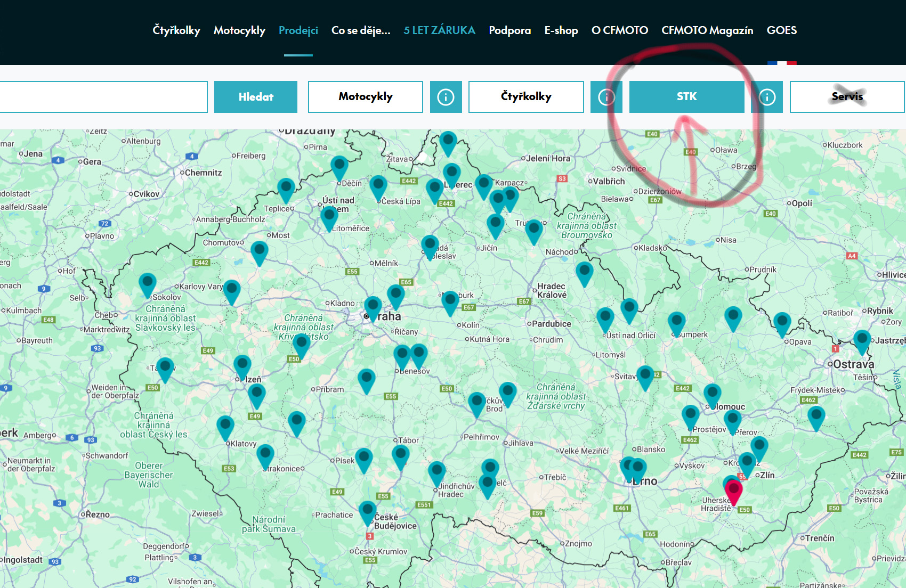Disable the active STK filter

[686, 97]
